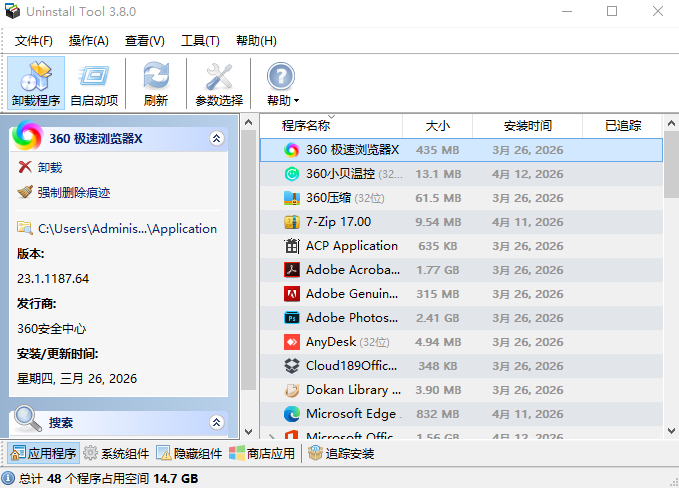
Task: Click the program list scroll-down arrow
Action: pyautogui.click(x=671, y=431)
